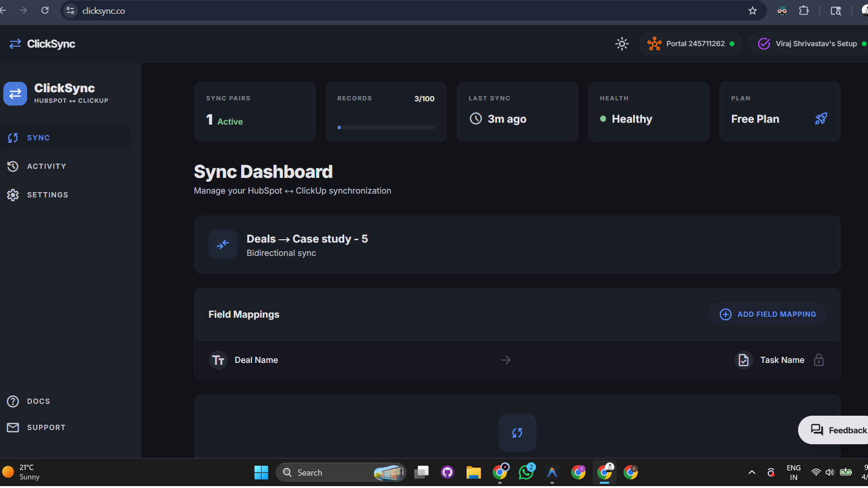Click the 'Field Mappings' heading
Image resolution: width=868 pixels, height=488 pixels.
[x=244, y=314]
